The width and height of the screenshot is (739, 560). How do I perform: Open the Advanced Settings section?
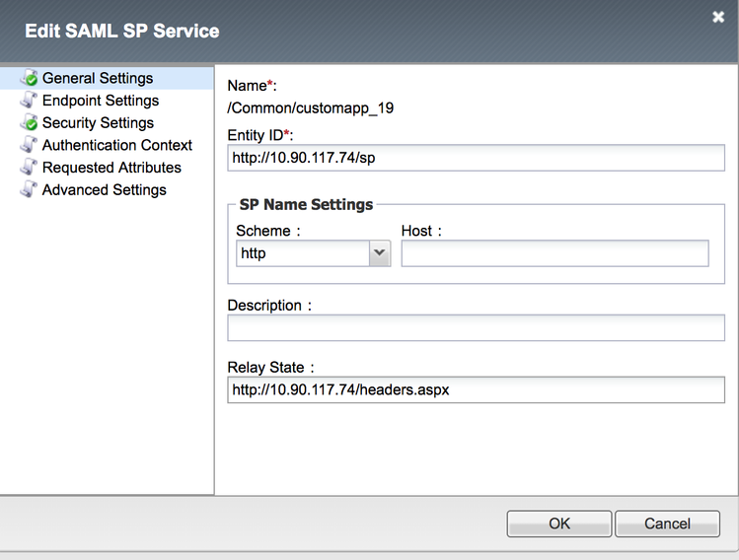point(104,190)
